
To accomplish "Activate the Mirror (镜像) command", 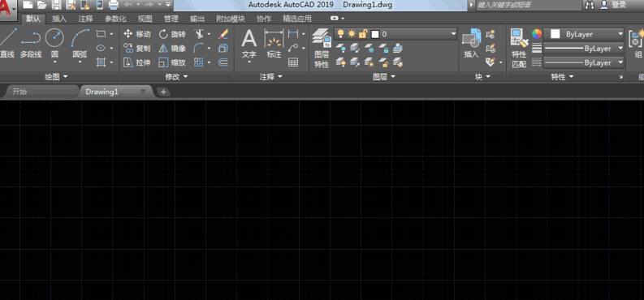I will (x=172, y=49).
